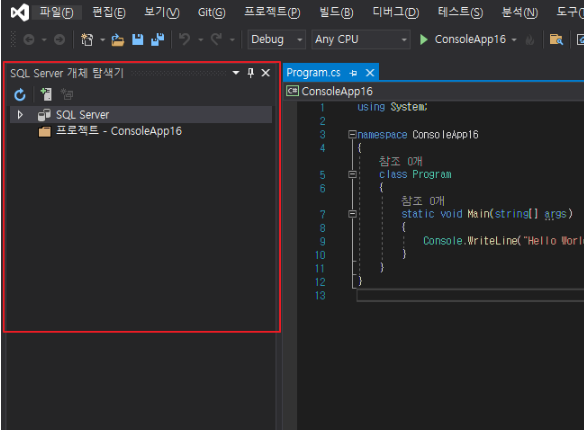Open the redo history dropdown arrow
Viewport: 584px width, 430px height.
[232, 39]
